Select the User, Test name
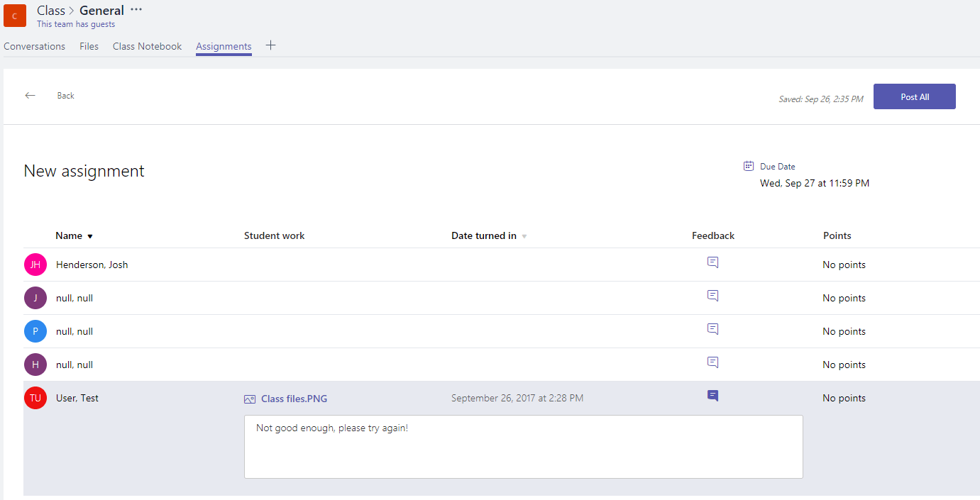Image resolution: width=980 pixels, height=500 pixels. coord(77,398)
